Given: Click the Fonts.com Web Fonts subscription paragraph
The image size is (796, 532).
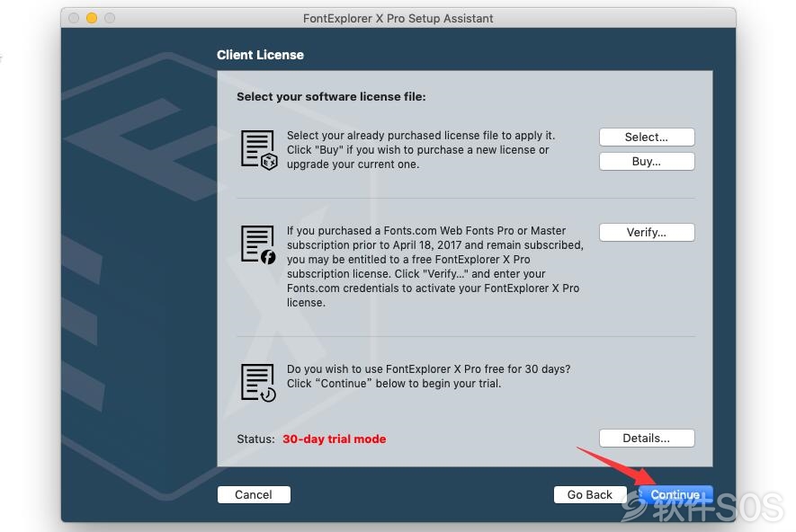Looking at the screenshot, I should pyautogui.click(x=435, y=266).
